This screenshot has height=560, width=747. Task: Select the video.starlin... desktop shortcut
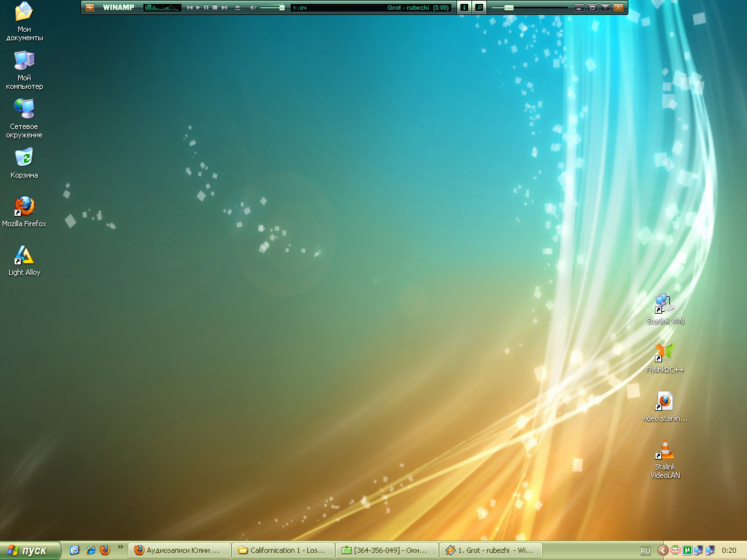tap(665, 406)
